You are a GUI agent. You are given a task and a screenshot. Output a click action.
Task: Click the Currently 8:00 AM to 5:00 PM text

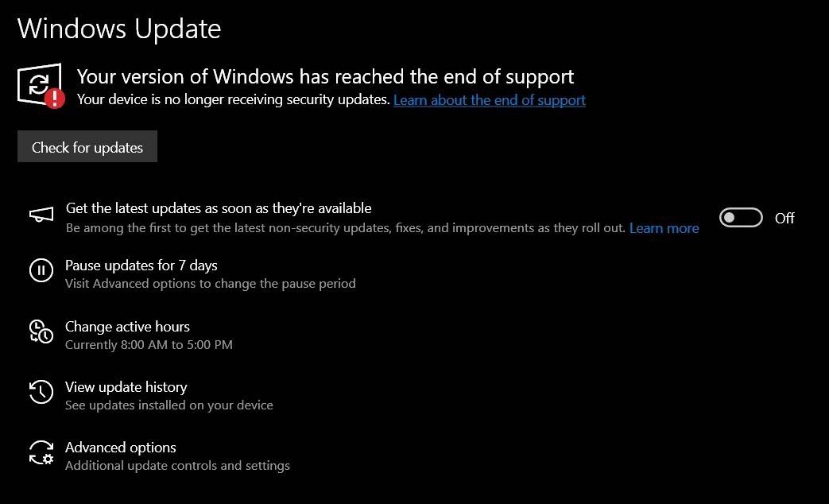click(x=149, y=345)
